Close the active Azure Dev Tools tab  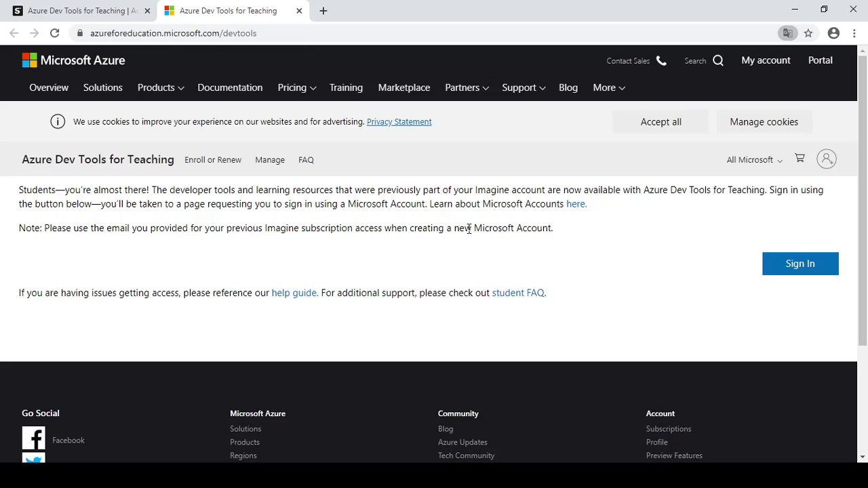pos(299,11)
